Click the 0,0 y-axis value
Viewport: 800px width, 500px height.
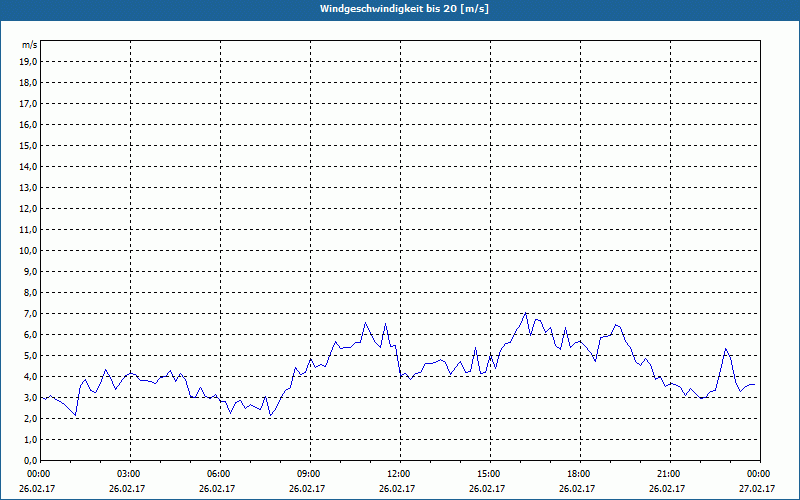30,461
